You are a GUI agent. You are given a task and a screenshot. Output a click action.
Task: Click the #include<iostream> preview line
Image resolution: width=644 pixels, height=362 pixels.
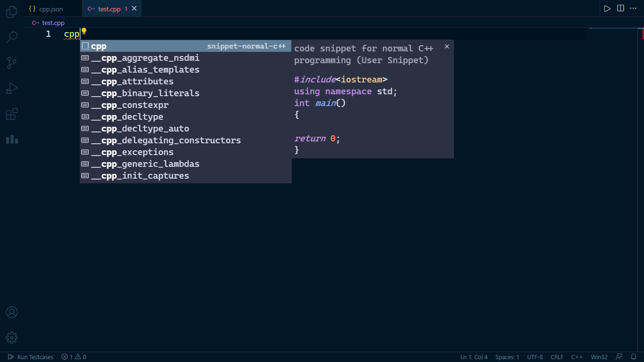click(341, 79)
